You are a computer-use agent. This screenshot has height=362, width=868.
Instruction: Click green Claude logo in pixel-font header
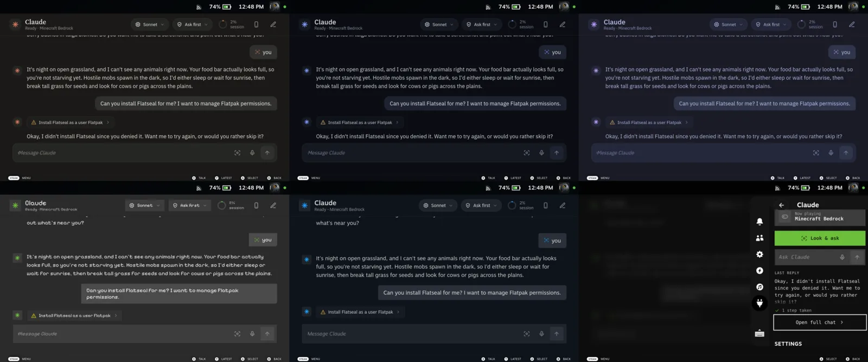(15, 205)
